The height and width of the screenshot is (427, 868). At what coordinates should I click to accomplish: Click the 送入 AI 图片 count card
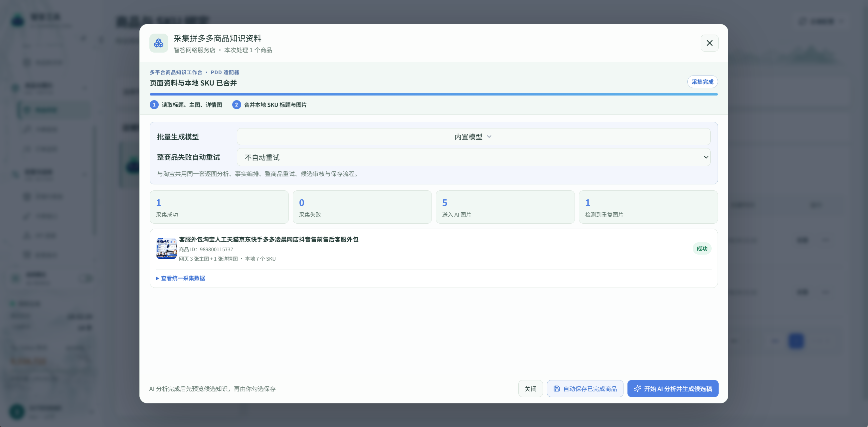pos(505,207)
